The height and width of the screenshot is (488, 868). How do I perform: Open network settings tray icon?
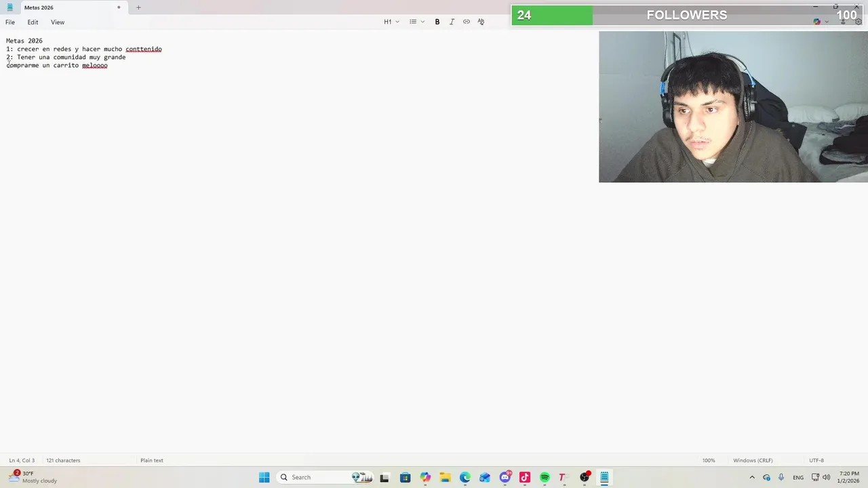(815, 477)
